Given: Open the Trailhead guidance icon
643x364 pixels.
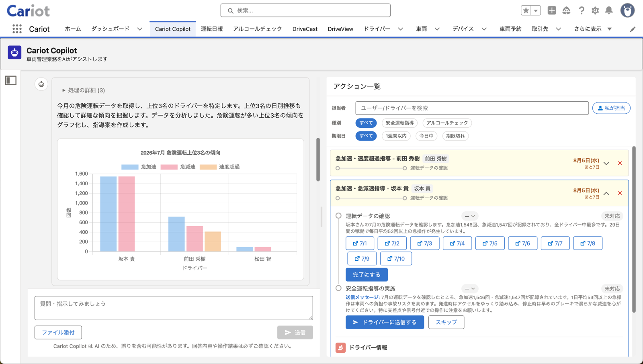Looking at the screenshot, I should point(566,10).
